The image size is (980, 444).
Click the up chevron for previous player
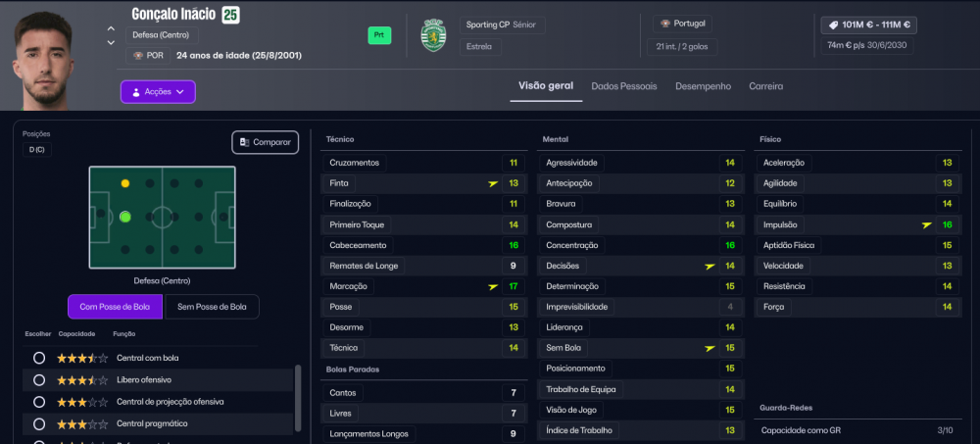pyautogui.click(x=111, y=28)
